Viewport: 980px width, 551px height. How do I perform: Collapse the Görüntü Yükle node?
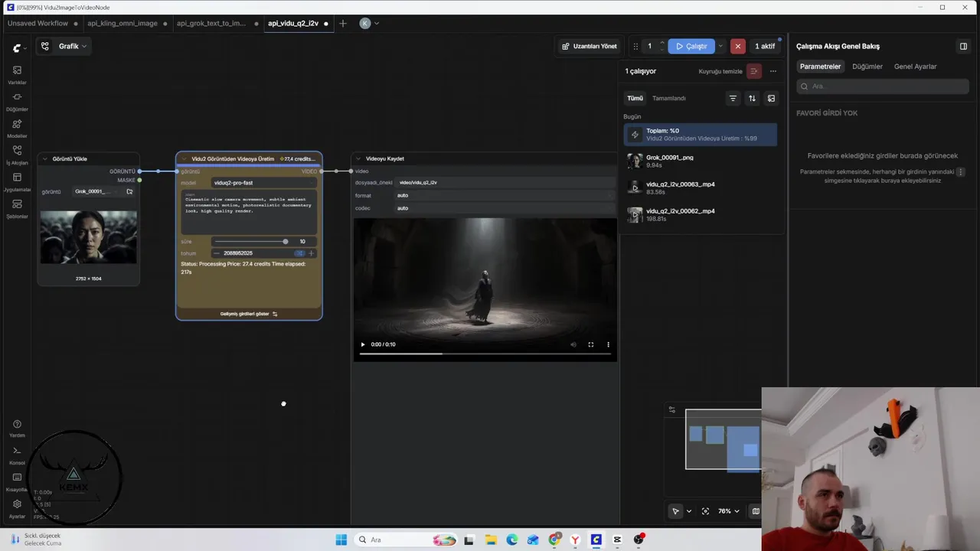(x=45, y=159)
